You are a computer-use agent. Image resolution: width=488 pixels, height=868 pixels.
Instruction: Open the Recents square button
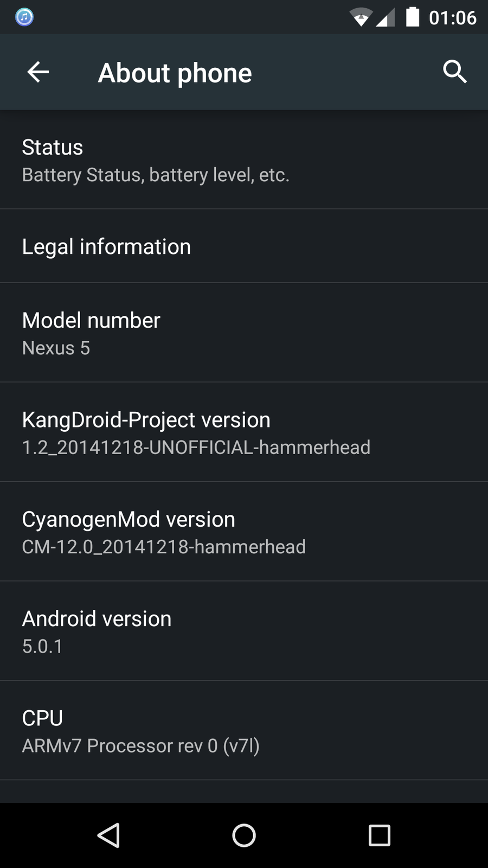[x=379, y=835]
